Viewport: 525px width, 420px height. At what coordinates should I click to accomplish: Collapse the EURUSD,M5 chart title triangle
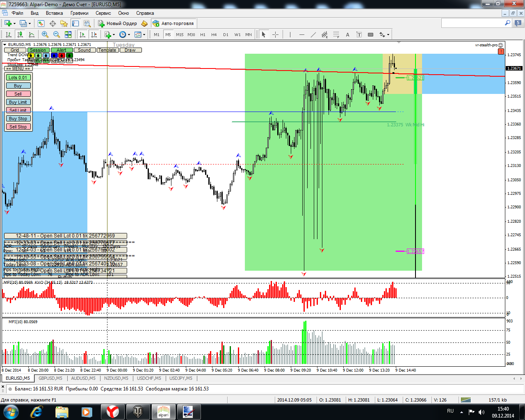5,44
